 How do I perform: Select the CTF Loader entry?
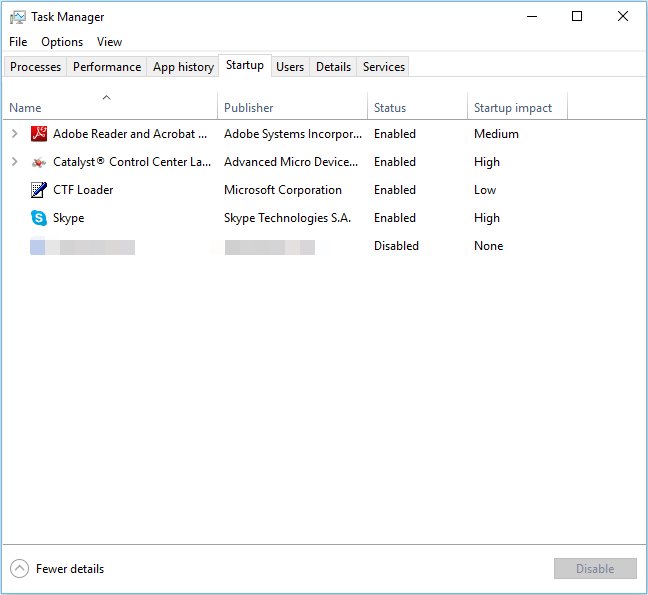83,190
